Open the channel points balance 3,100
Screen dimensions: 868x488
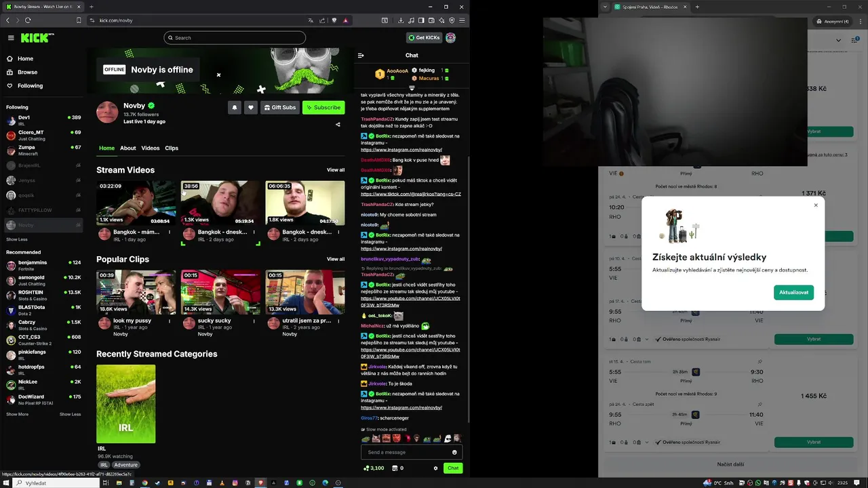374,468
